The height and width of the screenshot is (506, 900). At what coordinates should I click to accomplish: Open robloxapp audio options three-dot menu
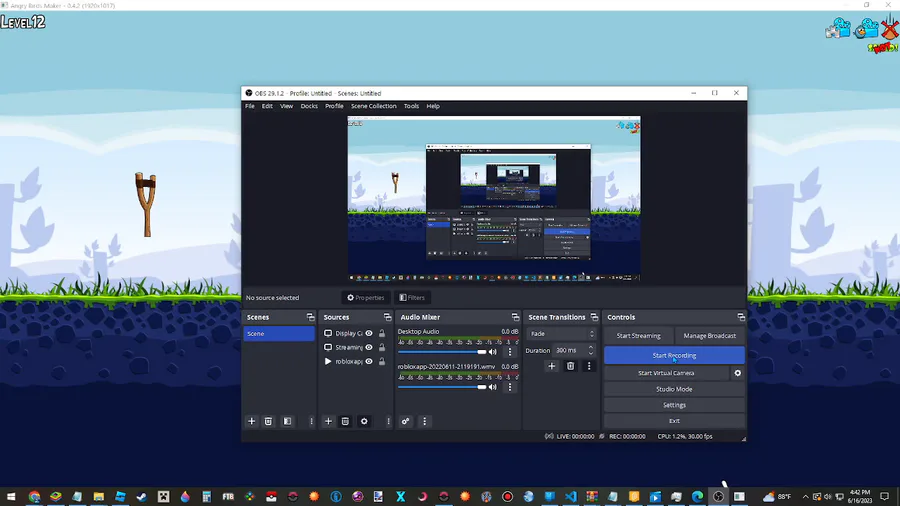(510, 387)
